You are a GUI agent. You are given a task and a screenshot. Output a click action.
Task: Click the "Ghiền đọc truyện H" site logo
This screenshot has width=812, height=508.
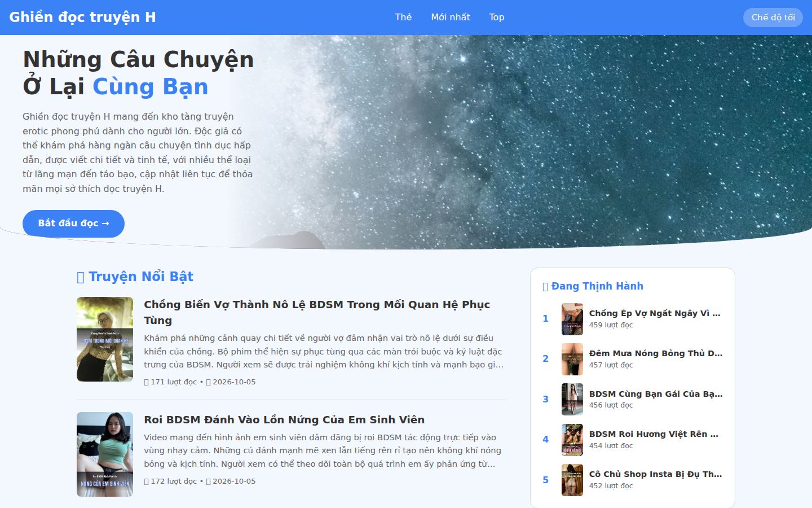point(82,17)
